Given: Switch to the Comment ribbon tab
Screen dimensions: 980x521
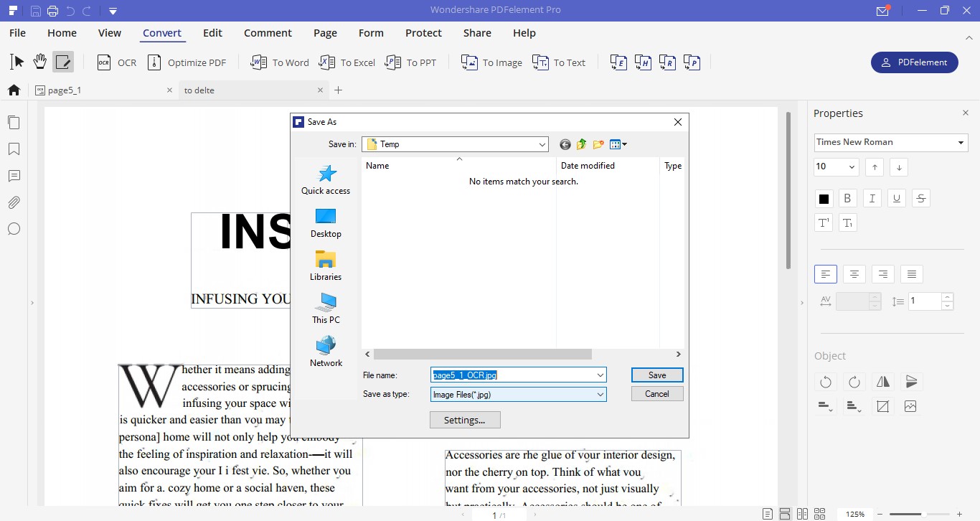Looking at the screenshot, I should click(x=268, y=33).
